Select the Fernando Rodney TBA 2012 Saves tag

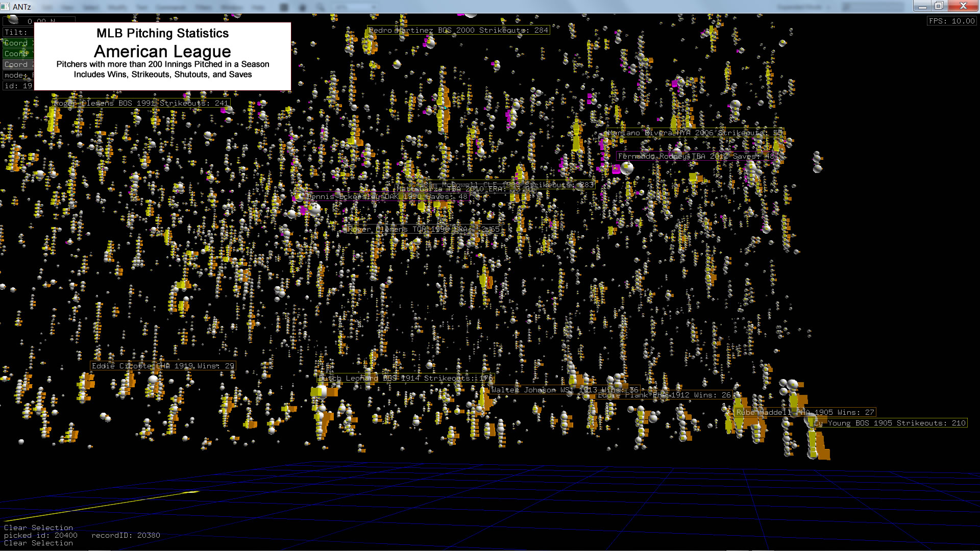[696, 157]
